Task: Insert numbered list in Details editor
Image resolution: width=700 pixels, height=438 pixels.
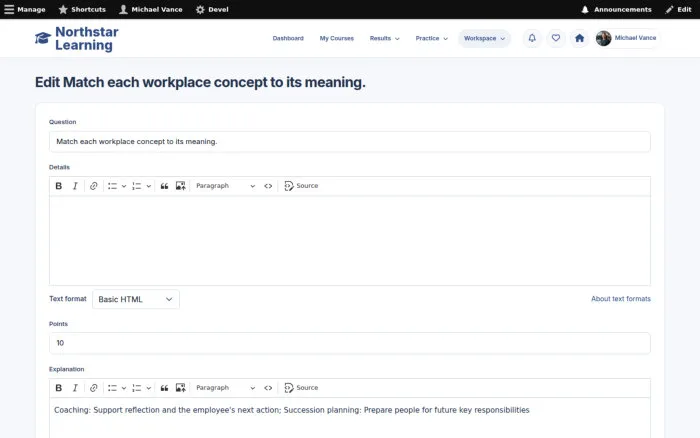Action: [137, 186]
